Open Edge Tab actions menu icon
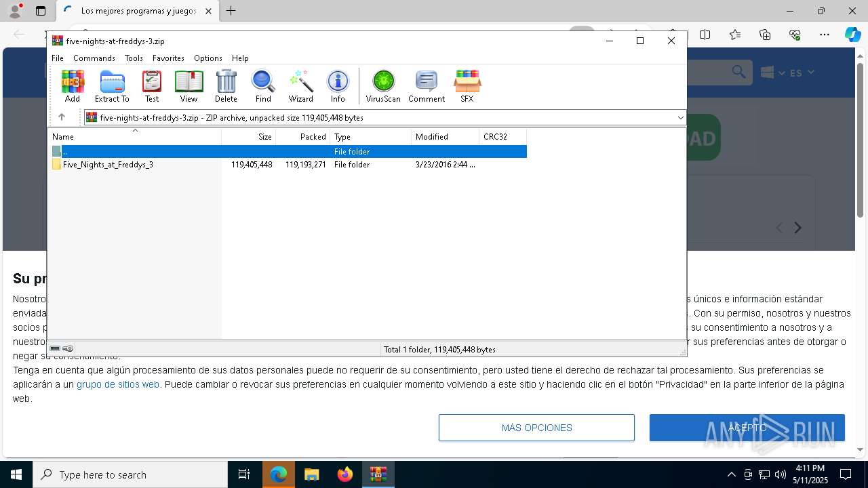 41,11
